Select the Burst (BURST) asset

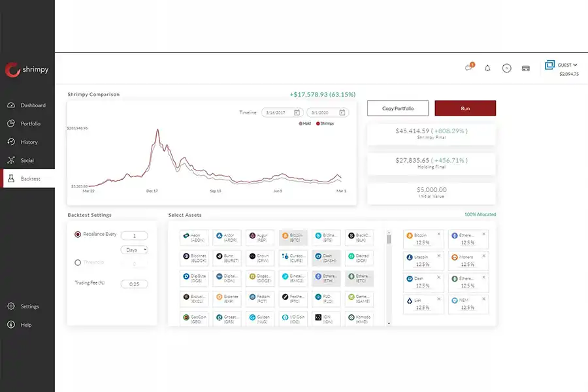coord(227,258)
